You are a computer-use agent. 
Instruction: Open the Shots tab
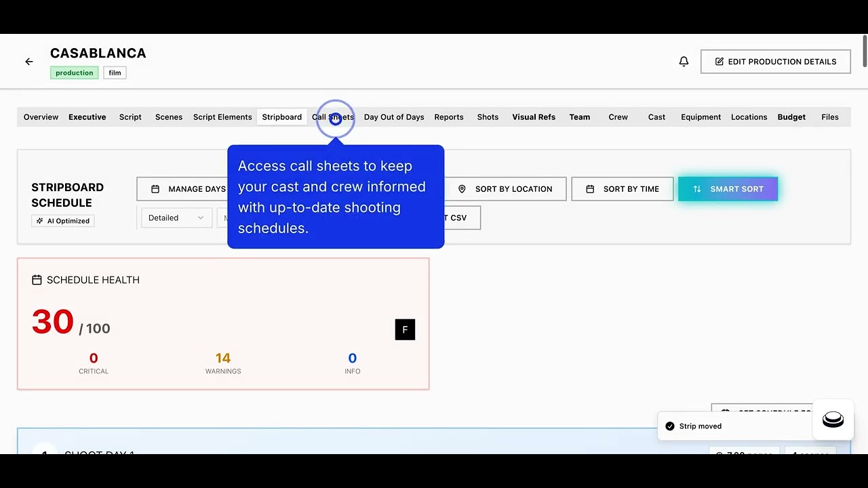pos(488,117)
